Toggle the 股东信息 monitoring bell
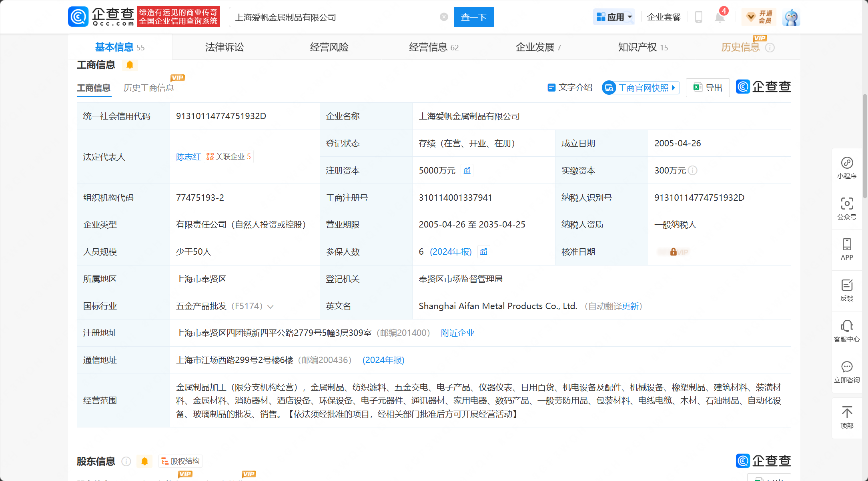The height and width of the screenshot is (481, 868). click(144, 461)
